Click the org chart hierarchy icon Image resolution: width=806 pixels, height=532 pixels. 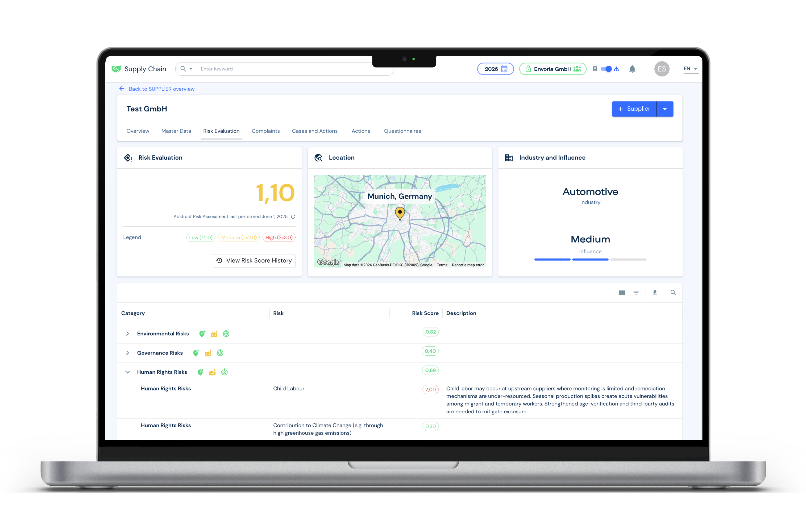pos(617,69)
